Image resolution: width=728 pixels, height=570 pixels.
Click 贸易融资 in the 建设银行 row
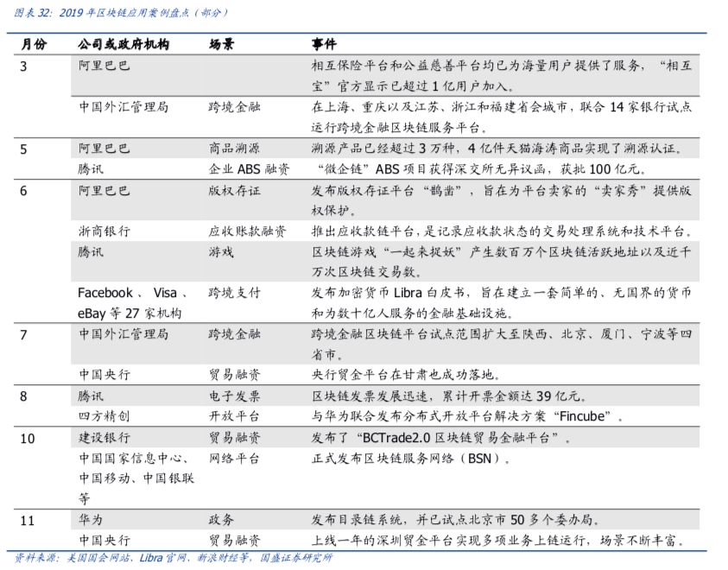click(x=235, y=438)
